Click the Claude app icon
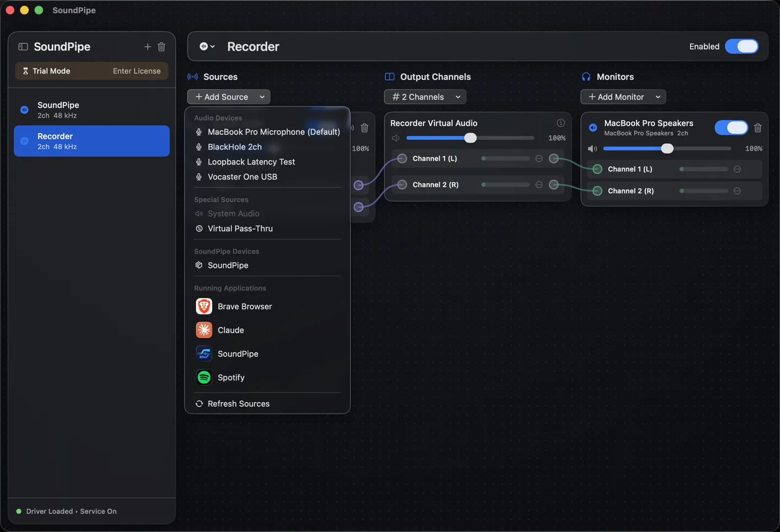Viewport: 780px width, 532px height. [x=204, y=330]
